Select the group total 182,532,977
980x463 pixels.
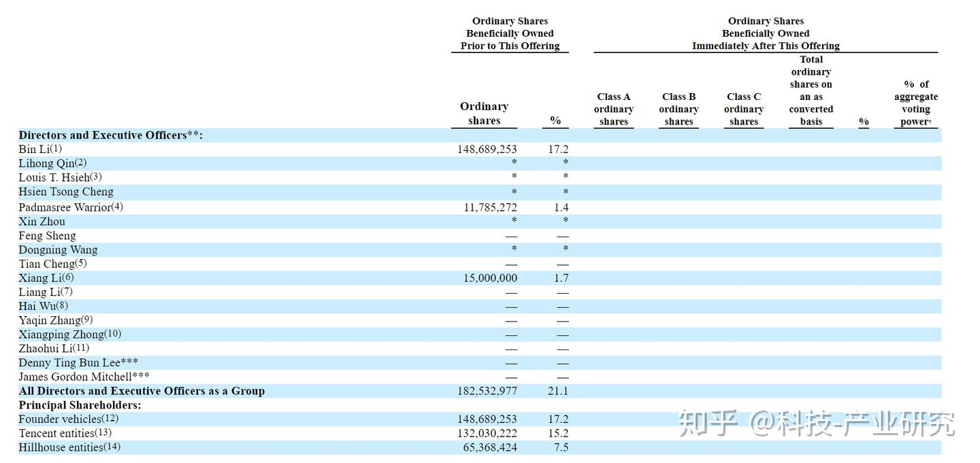[487, 391]
